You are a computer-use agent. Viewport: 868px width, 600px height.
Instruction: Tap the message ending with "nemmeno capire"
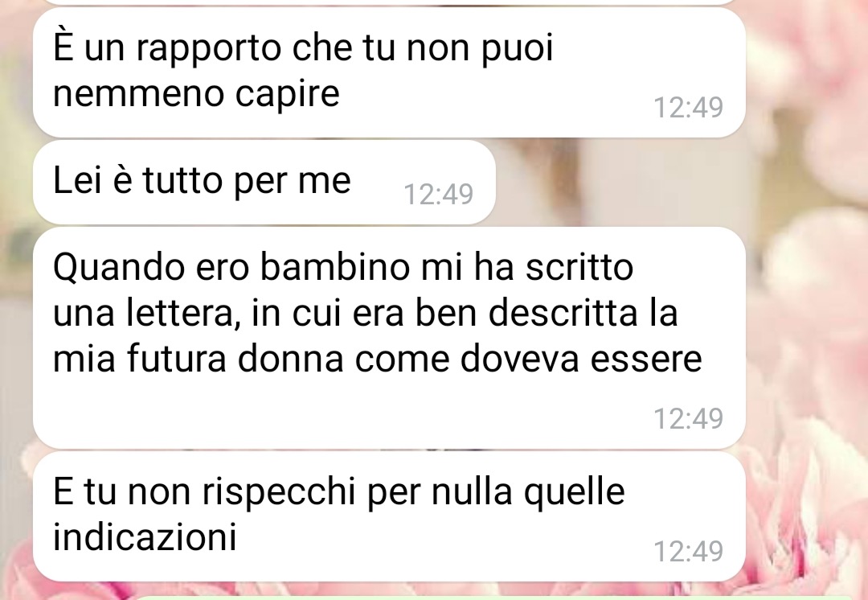(389, 72)
